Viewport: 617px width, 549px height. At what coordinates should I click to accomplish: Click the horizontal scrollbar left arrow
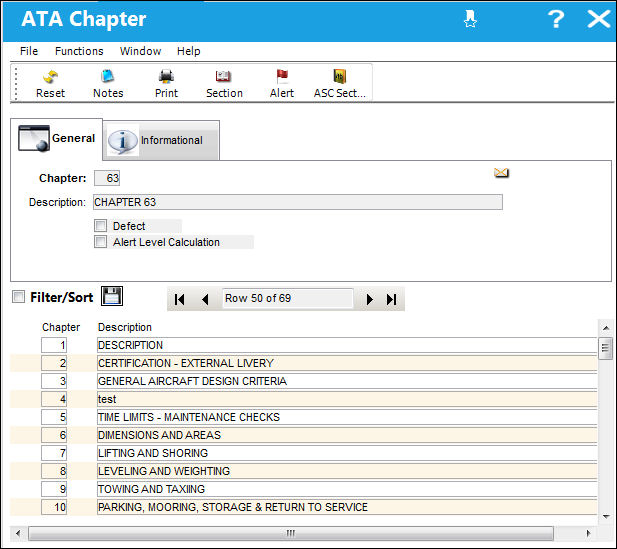18,533
